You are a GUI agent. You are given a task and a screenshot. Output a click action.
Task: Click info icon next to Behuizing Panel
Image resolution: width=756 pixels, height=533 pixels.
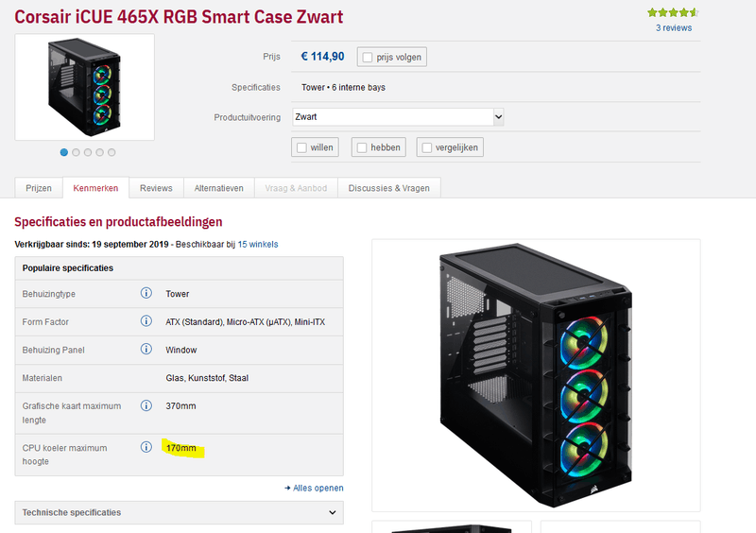(146, 350)
